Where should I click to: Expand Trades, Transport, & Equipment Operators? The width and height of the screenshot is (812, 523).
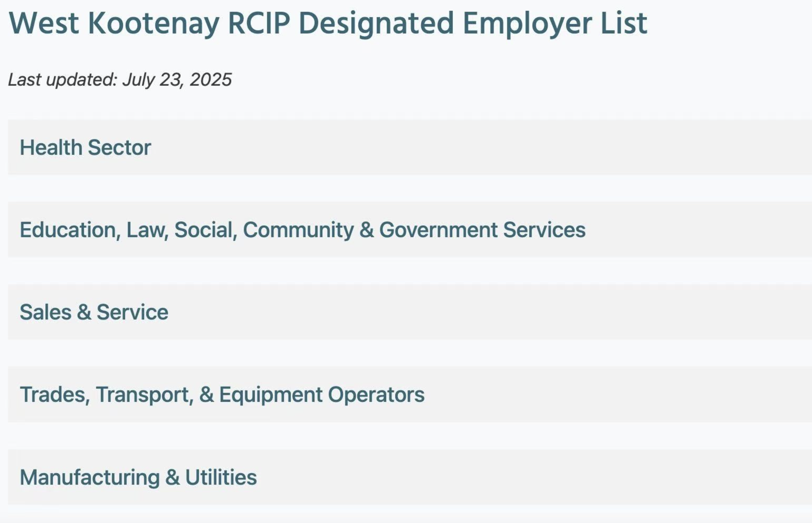tap(410, 394)
